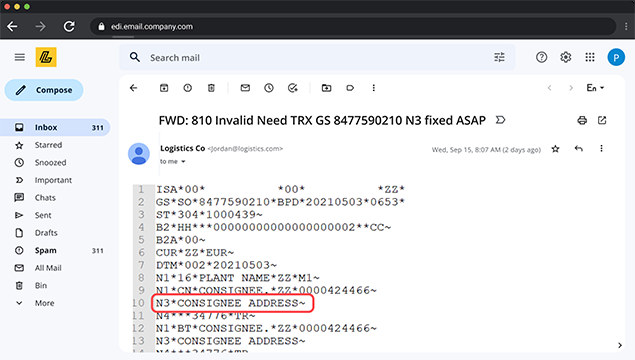Open the browser three-dot menu
Screen dimensions: 635x360
click(626, 26)
